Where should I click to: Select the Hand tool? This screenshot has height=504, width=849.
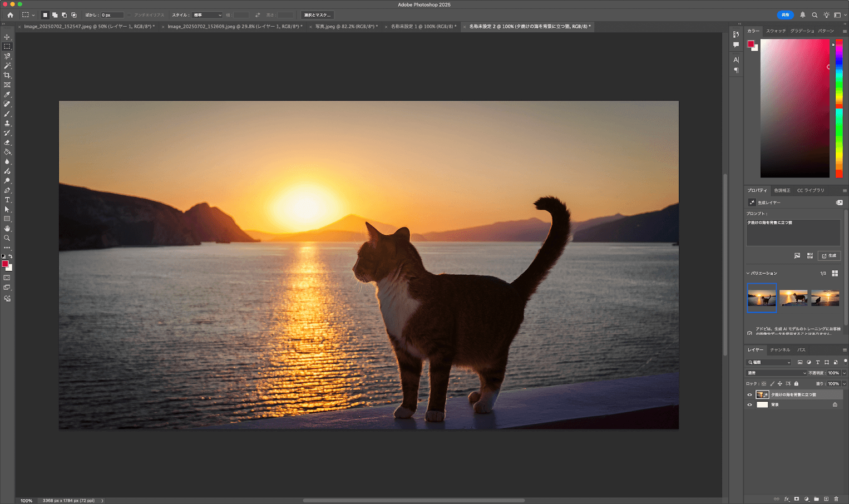pos(7,229)
